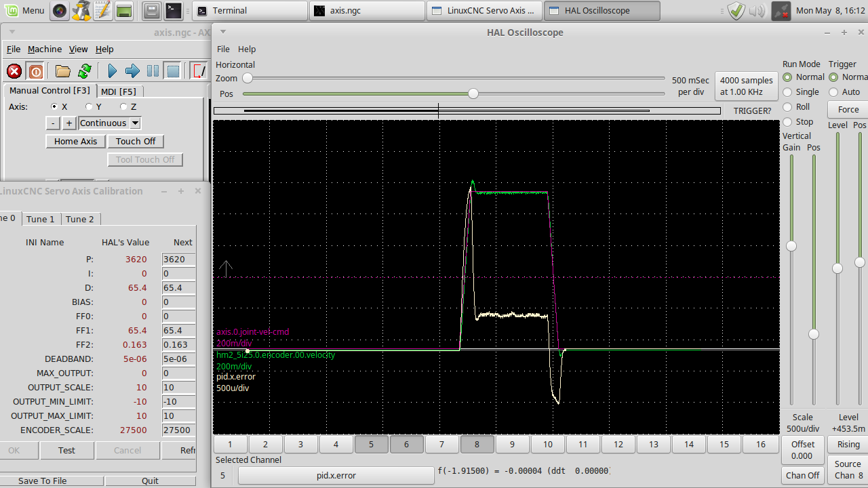This screenshot has width=868, height=488.
Task: Open the Linux Mint Menu
Action: pyautogui.click(x=24, y=10)
